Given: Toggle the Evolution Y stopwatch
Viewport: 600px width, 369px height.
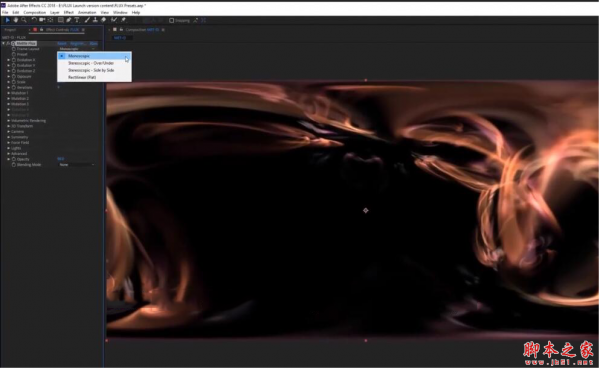Looking at the screenshot, I should pos(14,65).
